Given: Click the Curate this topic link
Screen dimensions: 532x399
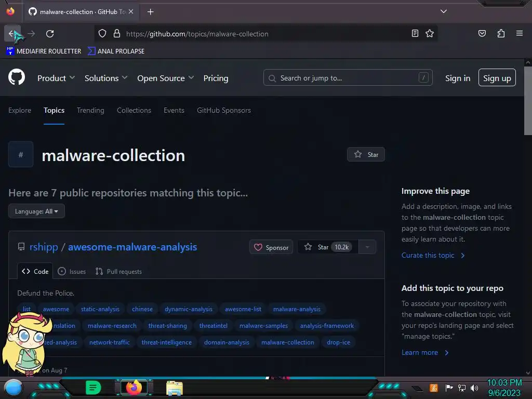Looking at the screenshot, I should coord(433,255).
